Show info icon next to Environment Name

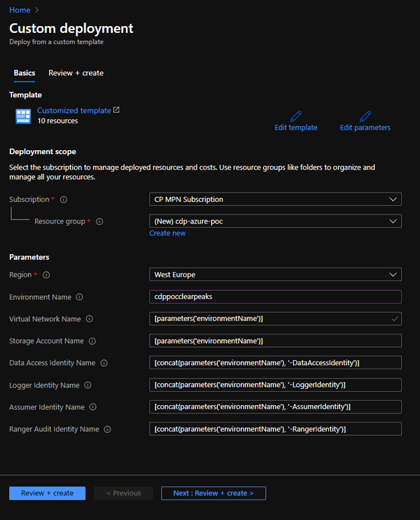[79, 297]
